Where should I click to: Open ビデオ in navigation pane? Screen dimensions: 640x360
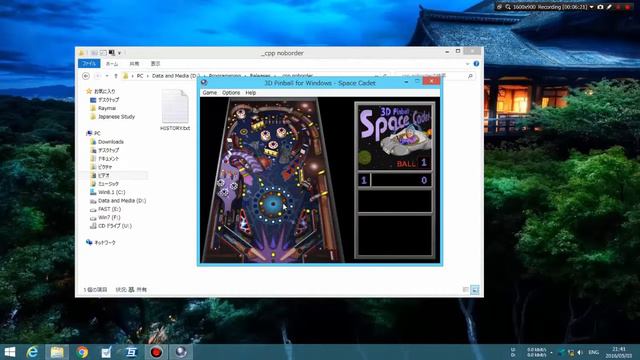pyautogui.click(x=100, y=176)
